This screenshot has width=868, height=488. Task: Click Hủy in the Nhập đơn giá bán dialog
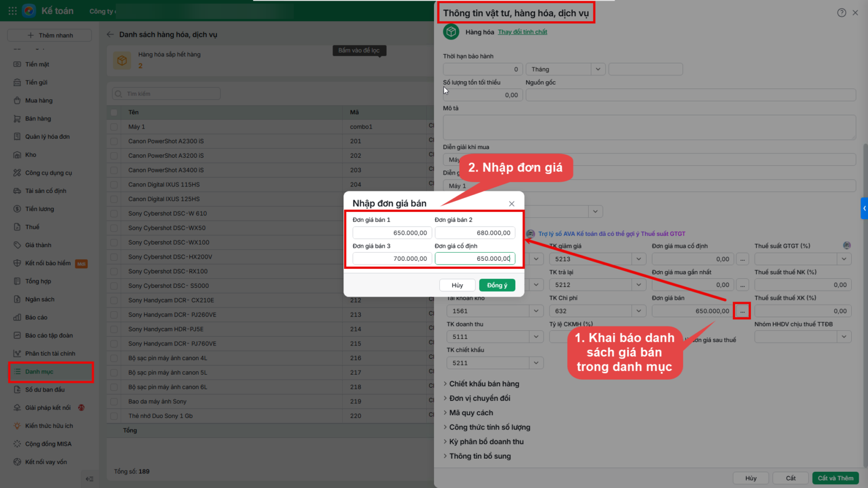(x=457, y=285)
